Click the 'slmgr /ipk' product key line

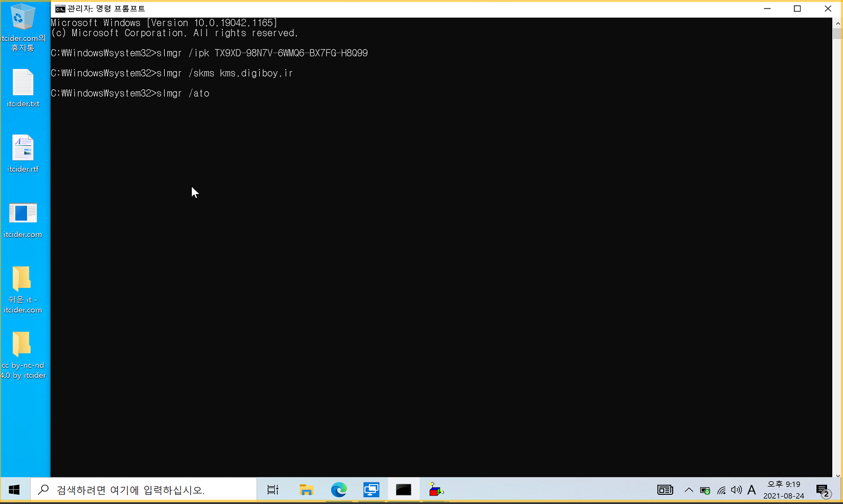pyautogui.click(x=209, y=53)
